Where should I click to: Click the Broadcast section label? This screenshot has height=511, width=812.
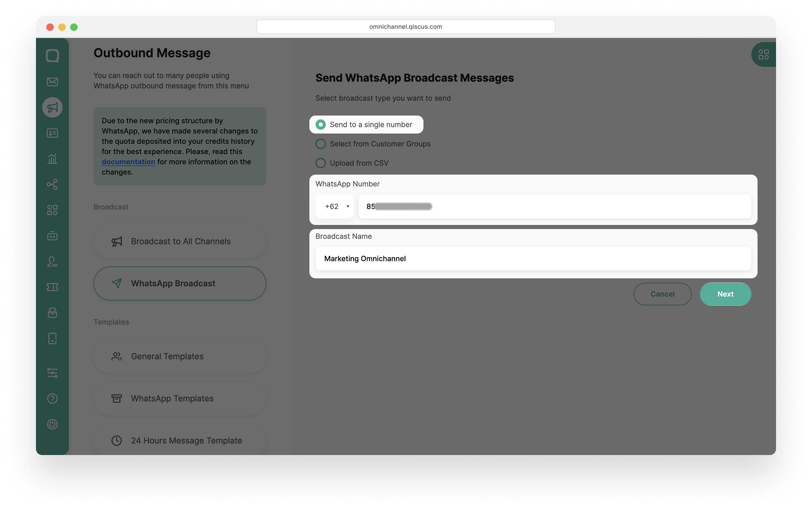(x=111, y=207)
